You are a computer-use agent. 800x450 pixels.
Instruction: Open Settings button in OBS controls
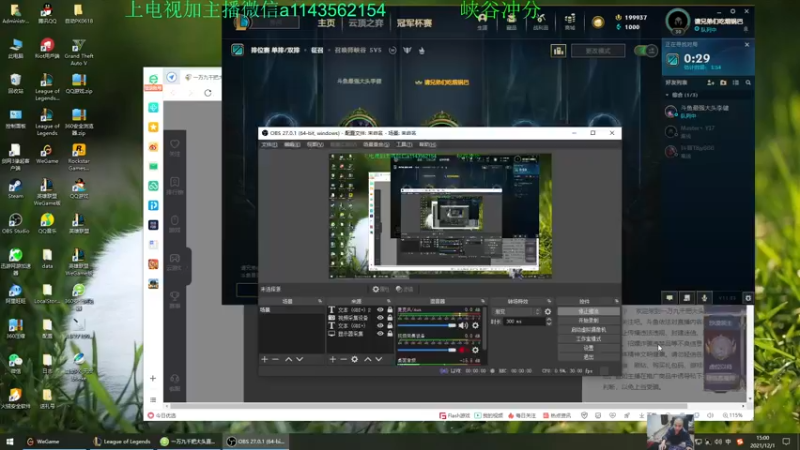(x=588, y=348)
